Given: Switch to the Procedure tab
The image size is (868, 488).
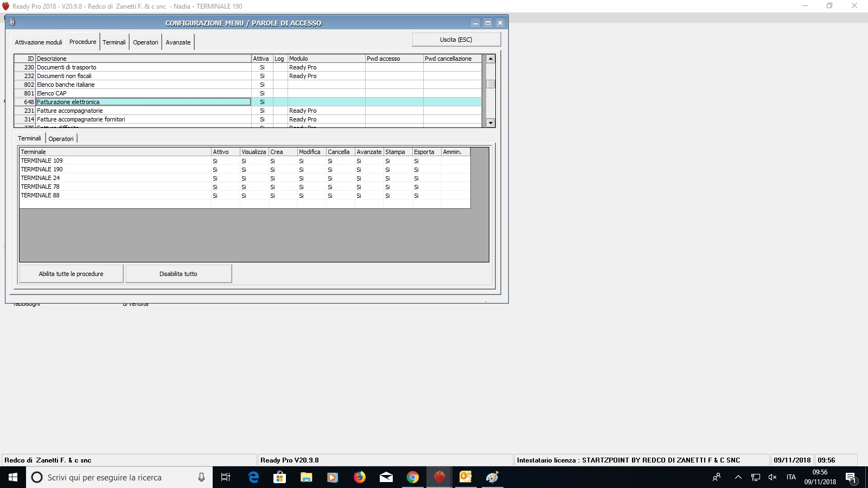Looking at the screenshot, I should [x=82, y=42].
